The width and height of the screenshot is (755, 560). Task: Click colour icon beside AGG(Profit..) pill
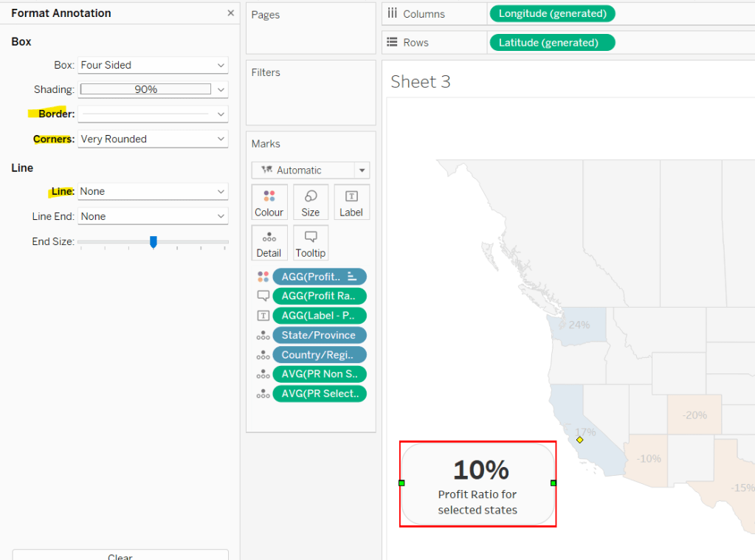tap(263, 277)
